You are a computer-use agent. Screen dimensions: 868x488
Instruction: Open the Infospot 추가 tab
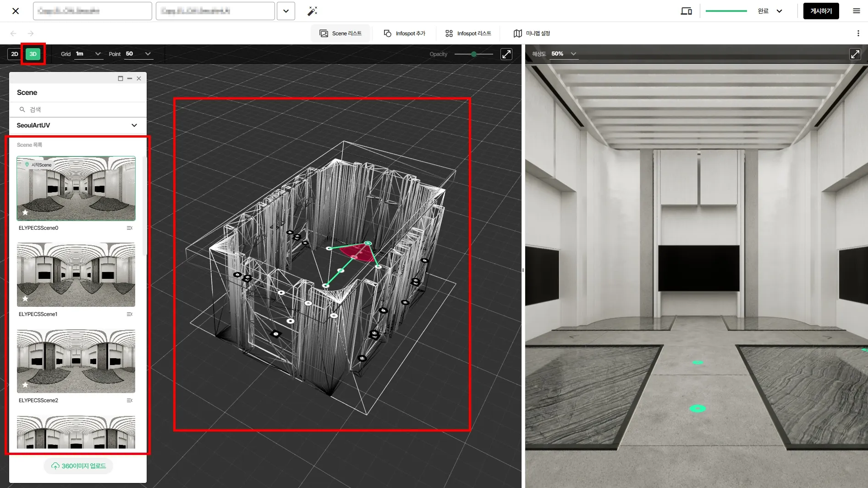405,33
